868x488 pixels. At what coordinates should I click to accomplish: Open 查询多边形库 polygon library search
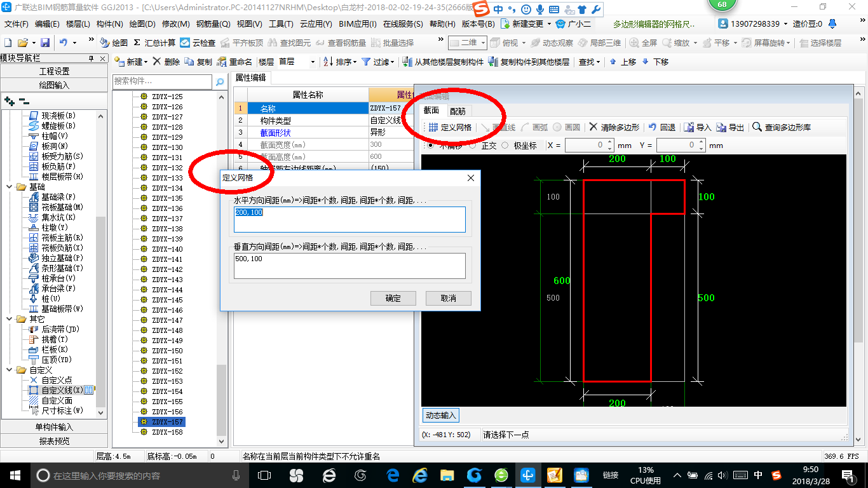[782, 127]
